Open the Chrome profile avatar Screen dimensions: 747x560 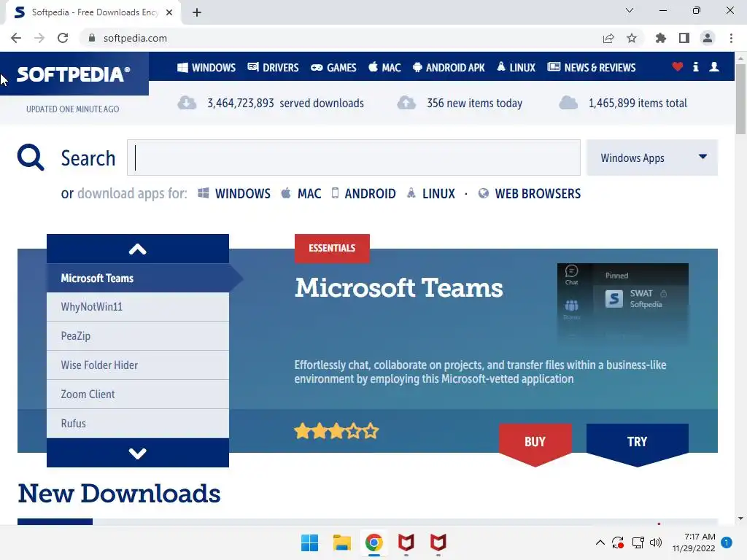(708, 38)
